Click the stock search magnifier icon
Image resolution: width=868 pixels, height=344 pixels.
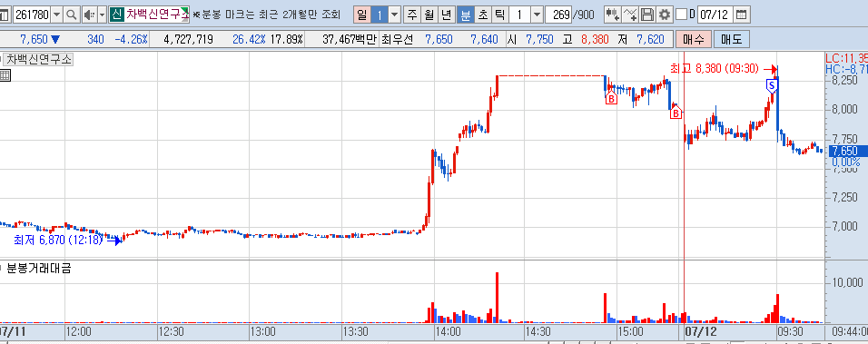coord(72,15)
